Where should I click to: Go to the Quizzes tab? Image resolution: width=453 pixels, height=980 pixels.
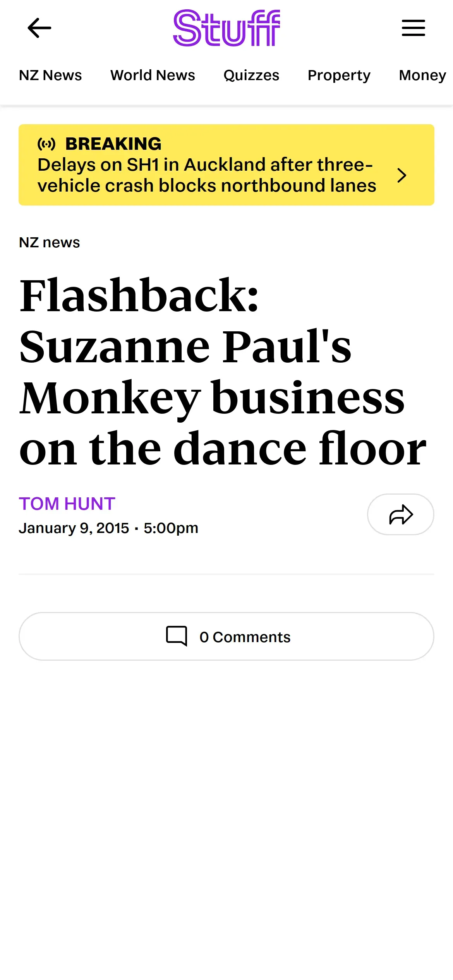click(251, 75)
